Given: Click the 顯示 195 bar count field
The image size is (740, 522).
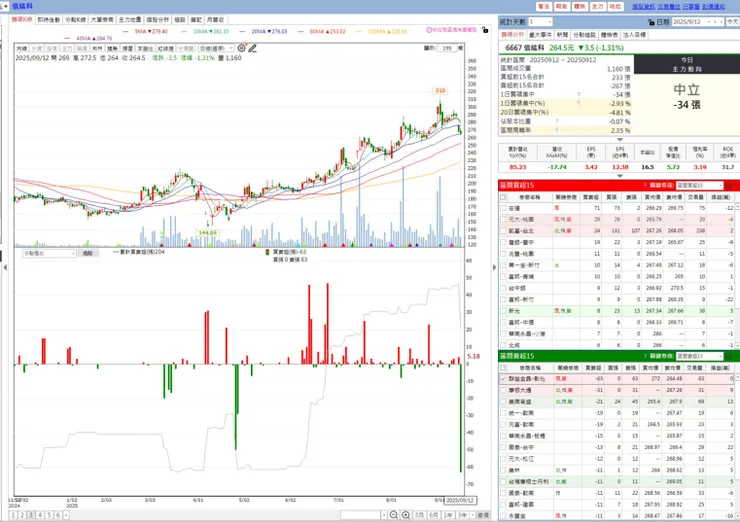Looking at the screenshot, I should coord(447,48).
